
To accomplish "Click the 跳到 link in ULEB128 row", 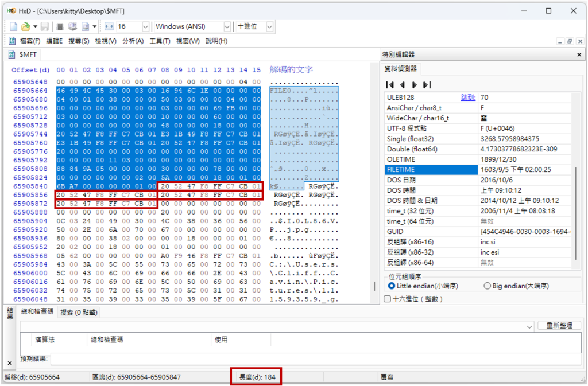I will pos(468,98).
